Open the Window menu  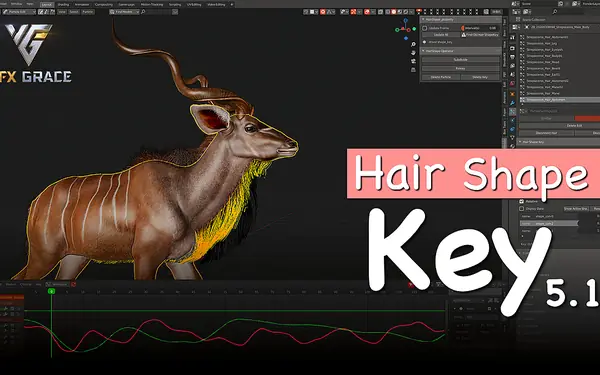16,4
